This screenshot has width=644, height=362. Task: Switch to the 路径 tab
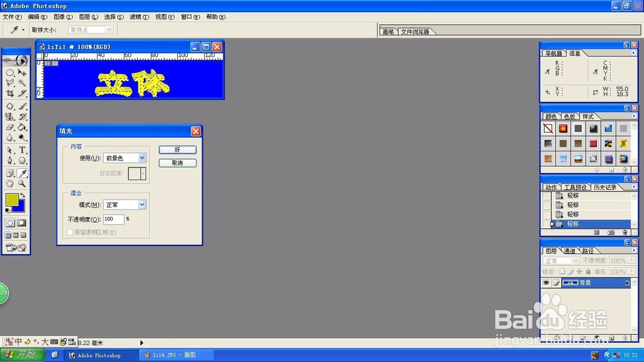pyautogui.click(x=588, y=251)
